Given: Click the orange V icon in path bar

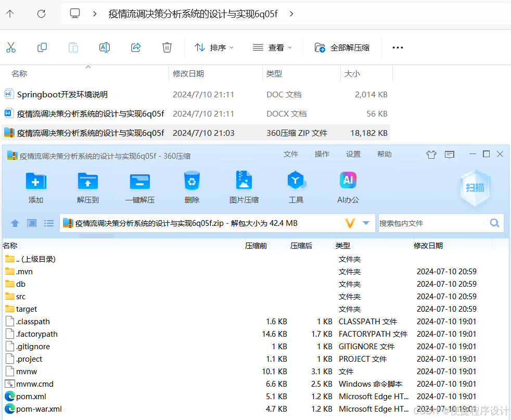Looking at the screenshot, I should pos(350,223).
